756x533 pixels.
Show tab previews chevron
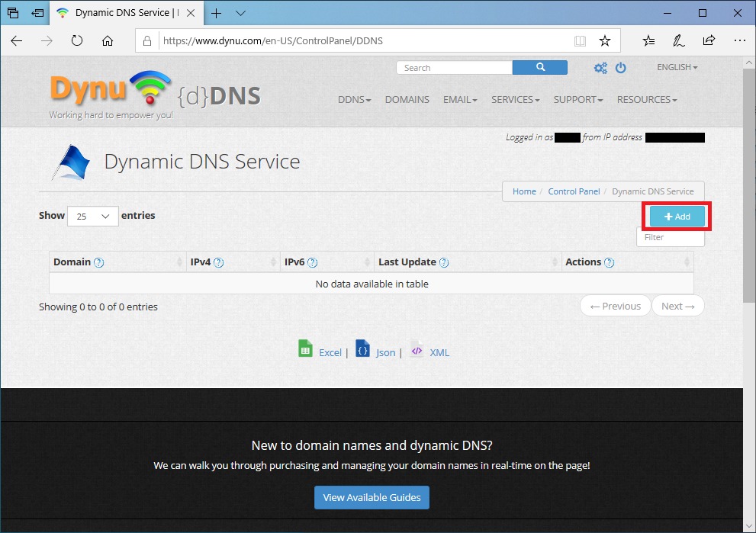(240, 13)
